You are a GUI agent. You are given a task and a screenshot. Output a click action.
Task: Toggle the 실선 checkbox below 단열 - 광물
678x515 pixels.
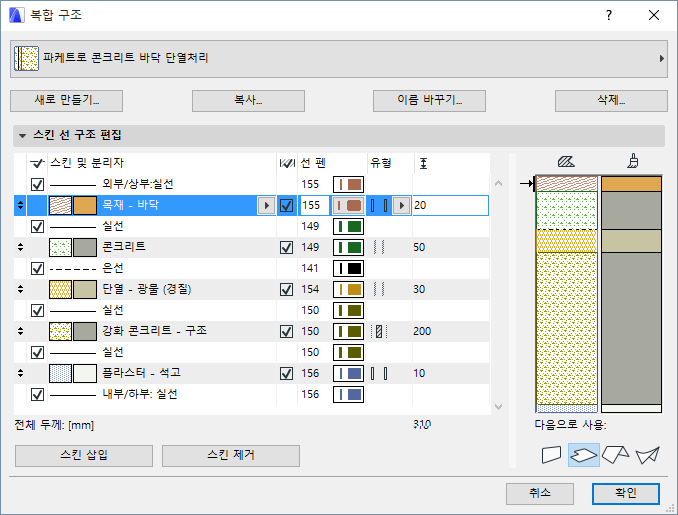click(37, 310)
